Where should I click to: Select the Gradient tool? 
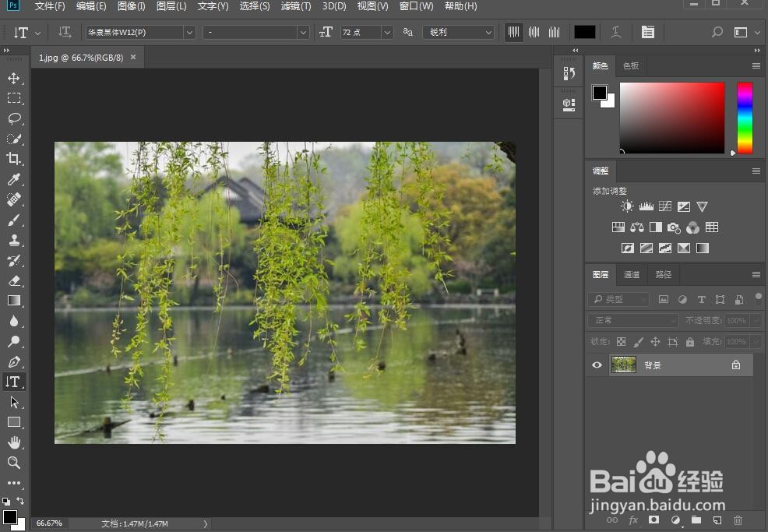click(x=14, y=301)
